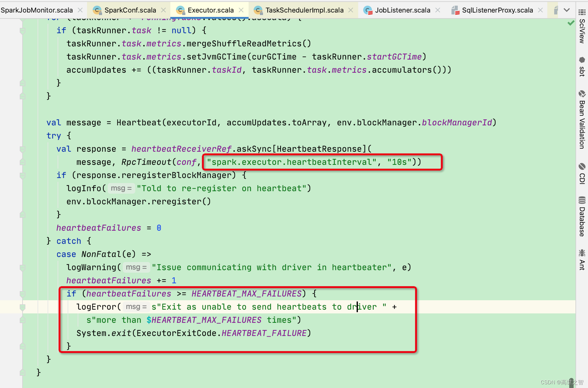The image size is (588, 388).
Task: Click the 'catch' keyword
Action: (69, 241)
